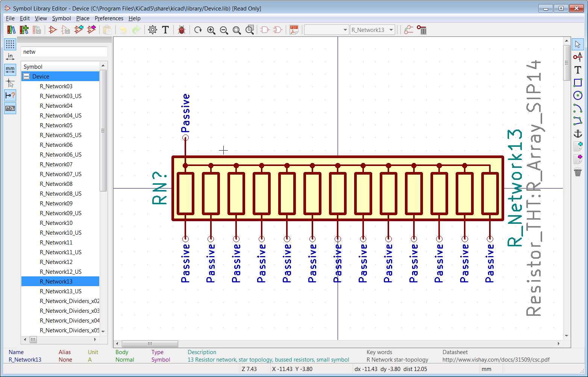Select the rectangle drawing tool
This screenshot has height=377, width=588.
(578, 83)
